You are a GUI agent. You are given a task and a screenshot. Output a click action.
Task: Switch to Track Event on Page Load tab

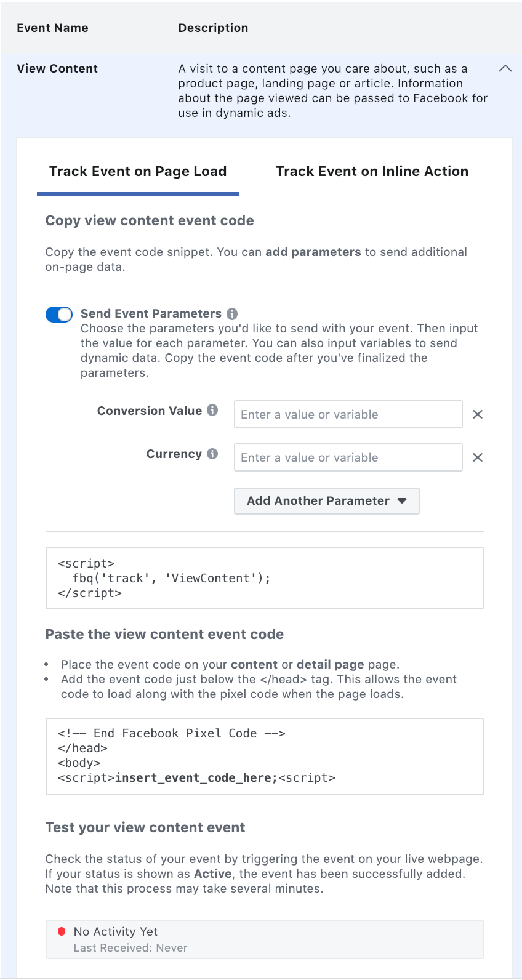pyautogui.click(x=138, y=172)
